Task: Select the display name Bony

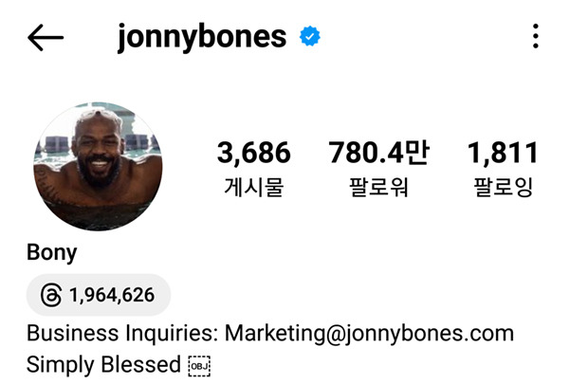Action: [x=52, y=253]
